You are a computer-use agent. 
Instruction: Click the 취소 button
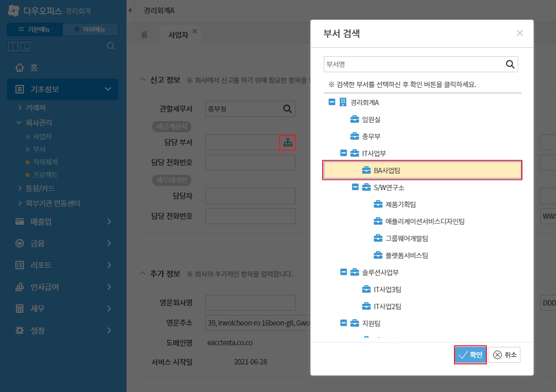click(504, 355)
